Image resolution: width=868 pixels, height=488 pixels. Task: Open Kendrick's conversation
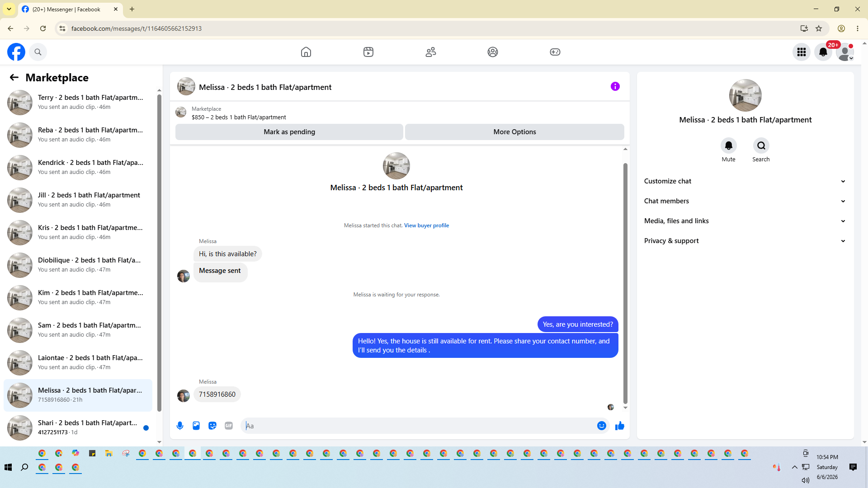pyautogui.click(x=78, y=168)
